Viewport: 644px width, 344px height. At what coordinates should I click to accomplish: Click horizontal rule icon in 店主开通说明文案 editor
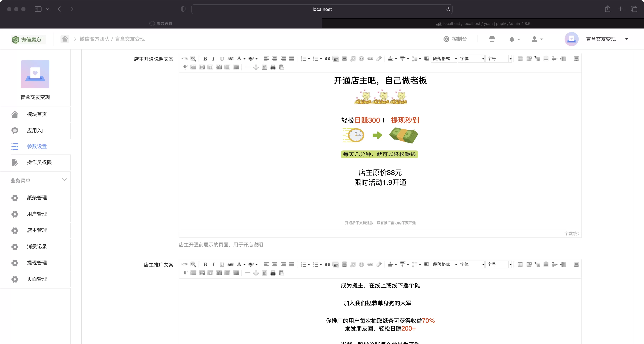(247, 67)
